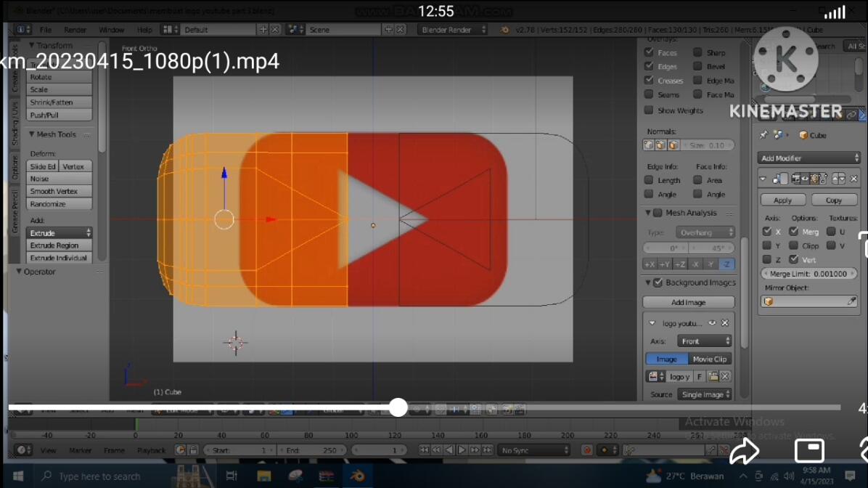Open the notification center icon

851,476
